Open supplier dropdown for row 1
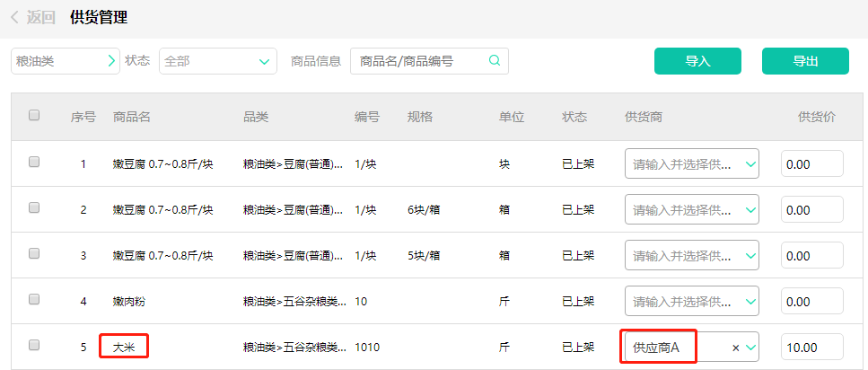This screenshot has width=868, height=370. pos(750,164)
